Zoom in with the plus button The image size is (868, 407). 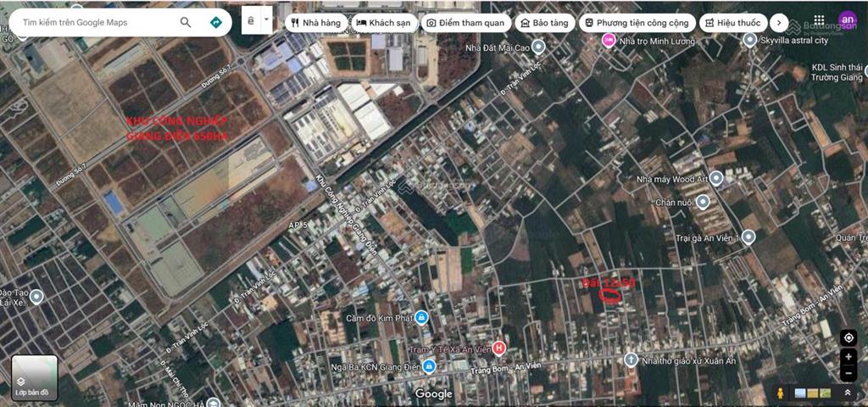click(848, 357)
